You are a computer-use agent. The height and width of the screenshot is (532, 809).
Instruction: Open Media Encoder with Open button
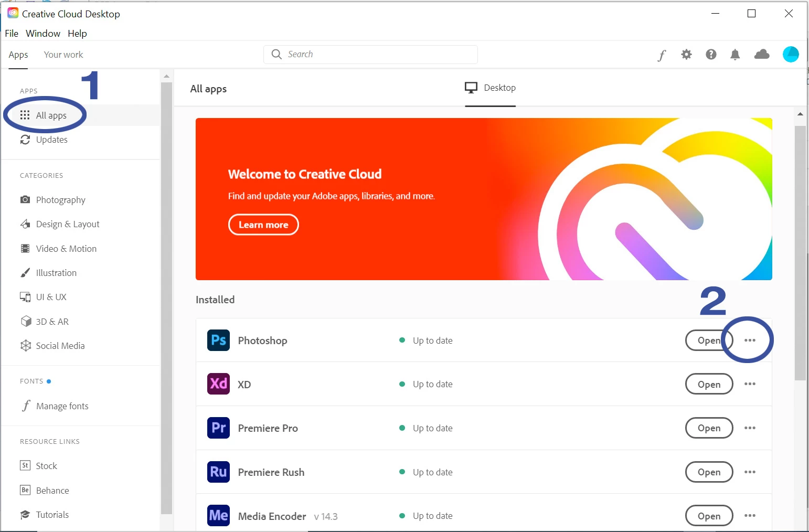709,516
